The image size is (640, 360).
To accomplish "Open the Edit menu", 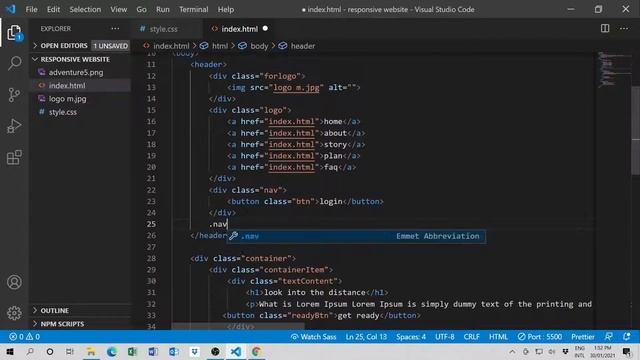I will 53,9.
